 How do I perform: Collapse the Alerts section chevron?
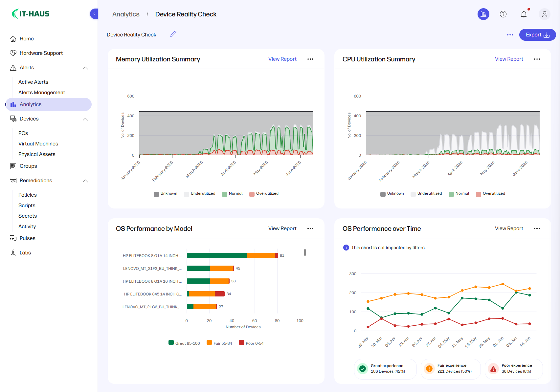[x=85, y=68]
